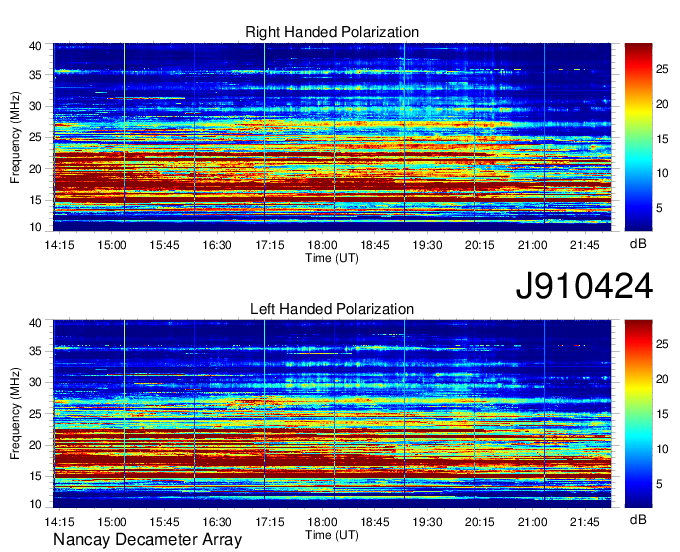
Task: Click "Frequency (MHz)" axis label of the Right Handed plot
Action: [15, 137]
